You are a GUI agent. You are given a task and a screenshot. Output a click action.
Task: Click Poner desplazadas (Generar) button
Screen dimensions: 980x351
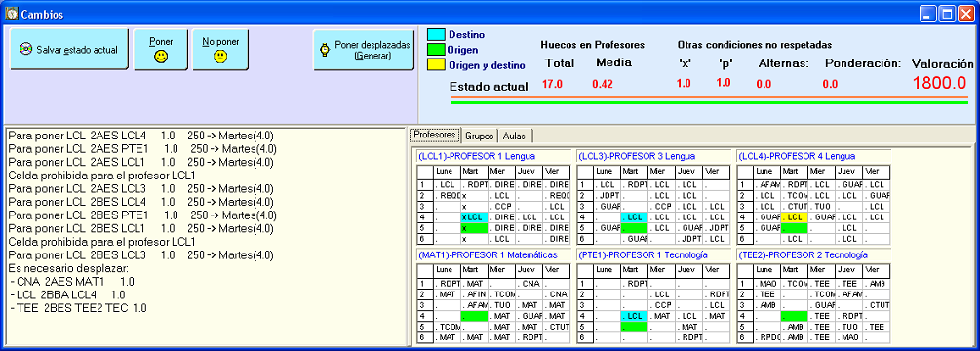[x=364, y=50]
